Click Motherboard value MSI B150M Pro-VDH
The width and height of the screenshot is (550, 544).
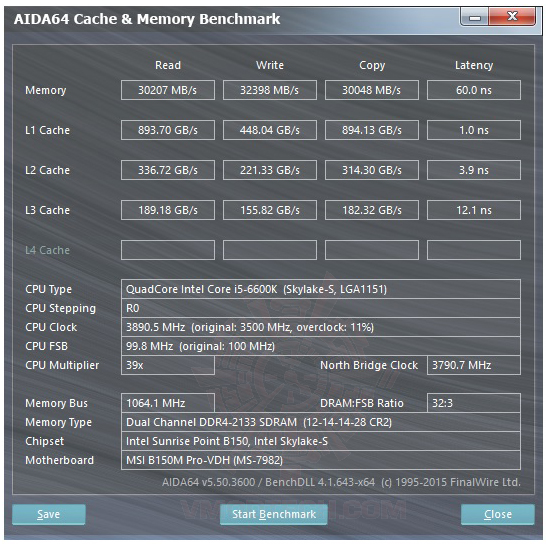[321, 460]
